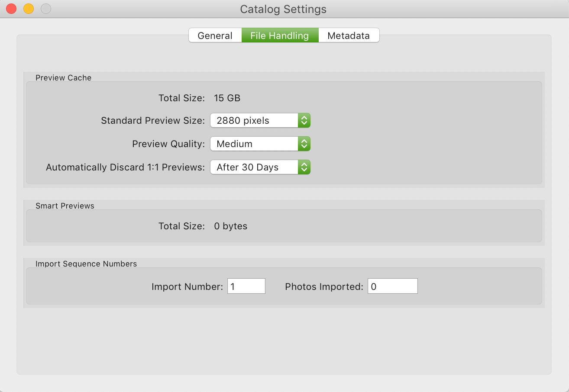Open the Metadata tab
Viewport: 569px width, 392px height.
(x=349, y=35)
